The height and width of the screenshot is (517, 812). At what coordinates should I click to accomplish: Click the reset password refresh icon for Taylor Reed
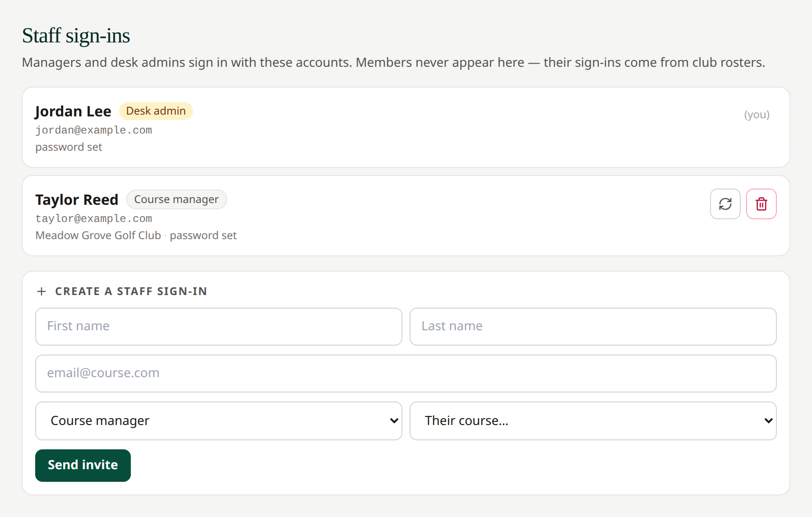(x=725, y=204)
